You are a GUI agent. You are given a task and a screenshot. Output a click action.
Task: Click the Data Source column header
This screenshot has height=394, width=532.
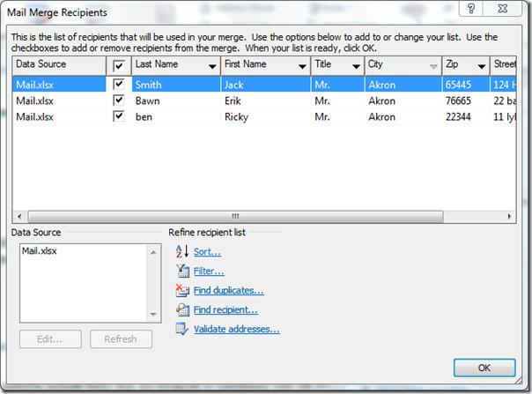coord(59,65)
